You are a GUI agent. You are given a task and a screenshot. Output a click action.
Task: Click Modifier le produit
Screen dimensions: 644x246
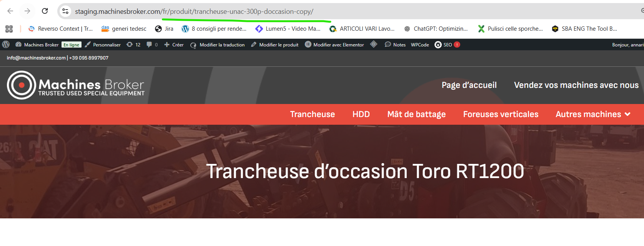click(275, 45)
